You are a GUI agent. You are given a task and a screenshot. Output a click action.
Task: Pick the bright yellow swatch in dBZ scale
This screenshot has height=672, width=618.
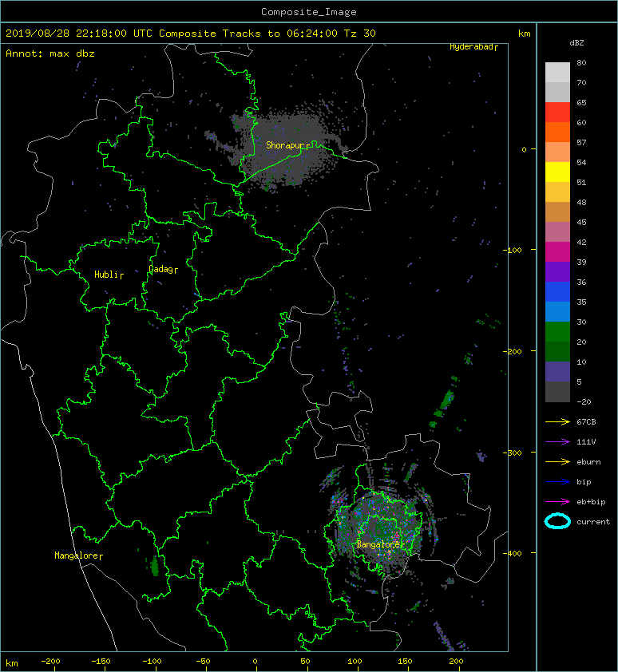[x=557, y=172]
